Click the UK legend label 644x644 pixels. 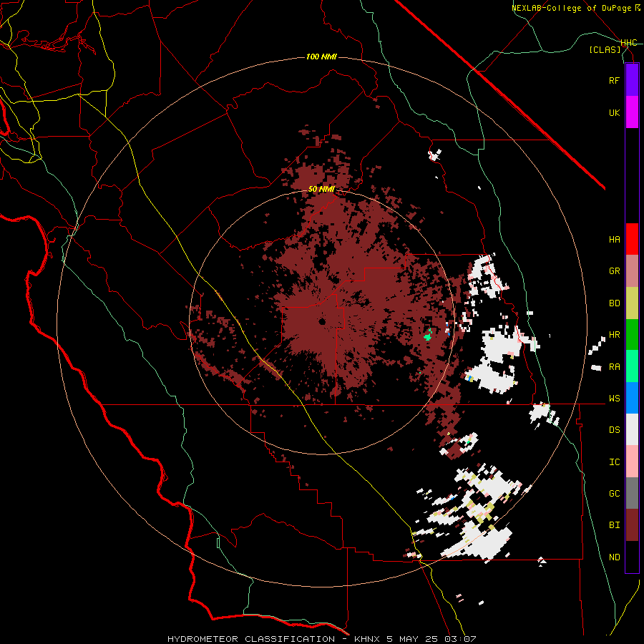tap(614, 112)
